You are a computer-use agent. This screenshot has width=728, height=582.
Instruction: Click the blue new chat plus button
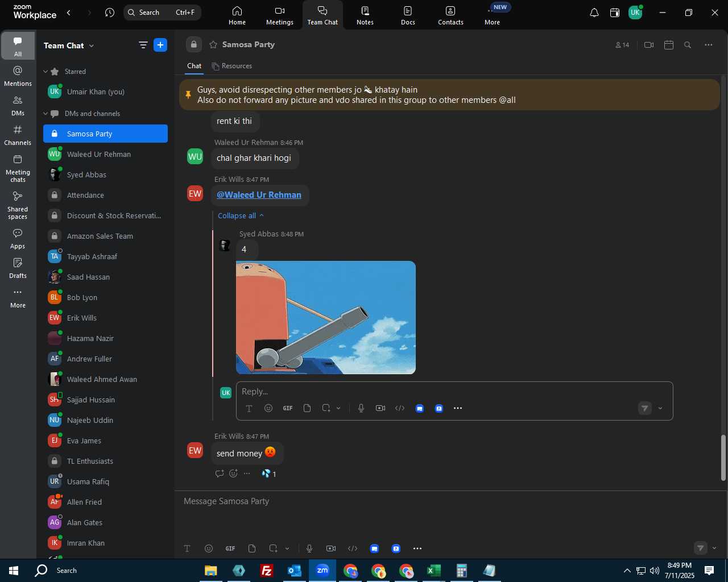[160, 45]
